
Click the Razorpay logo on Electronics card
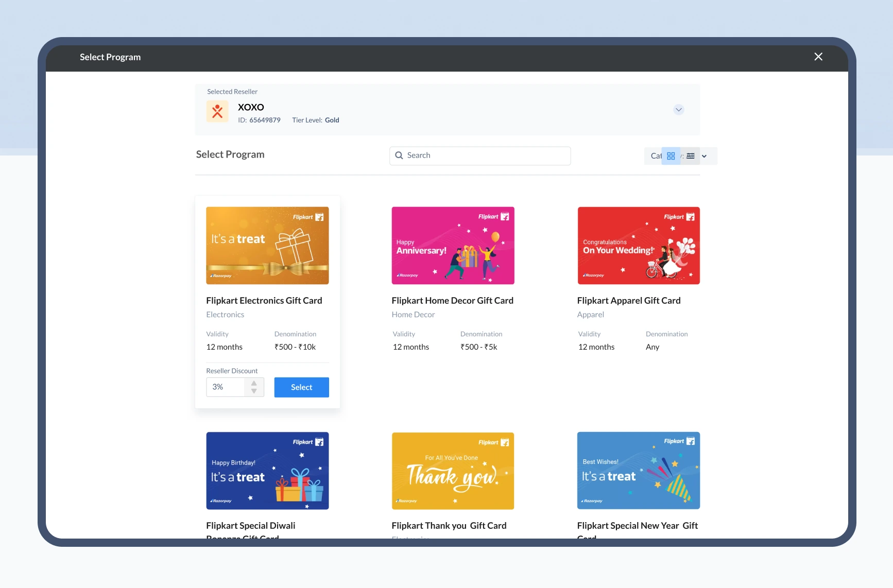click(x=221, y=276)
